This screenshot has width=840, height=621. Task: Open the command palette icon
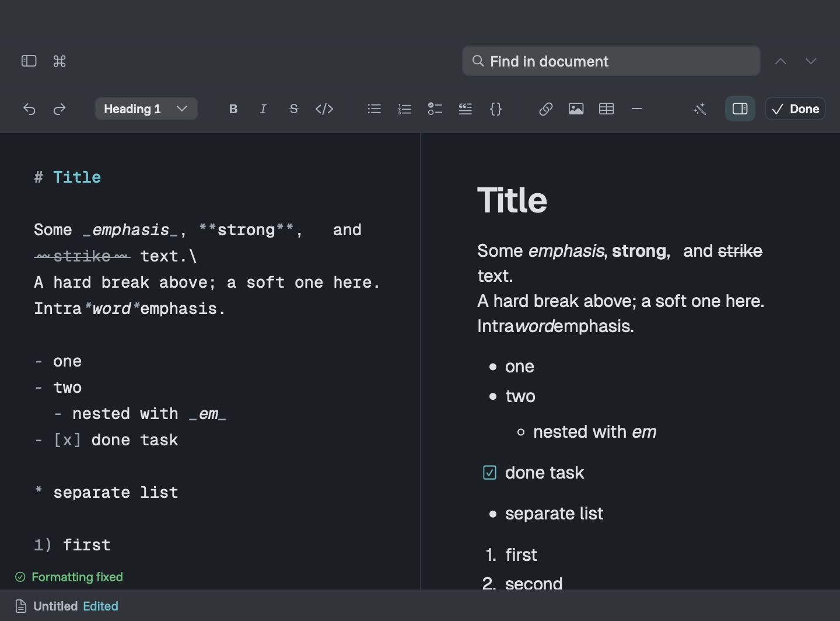(60, 61)
